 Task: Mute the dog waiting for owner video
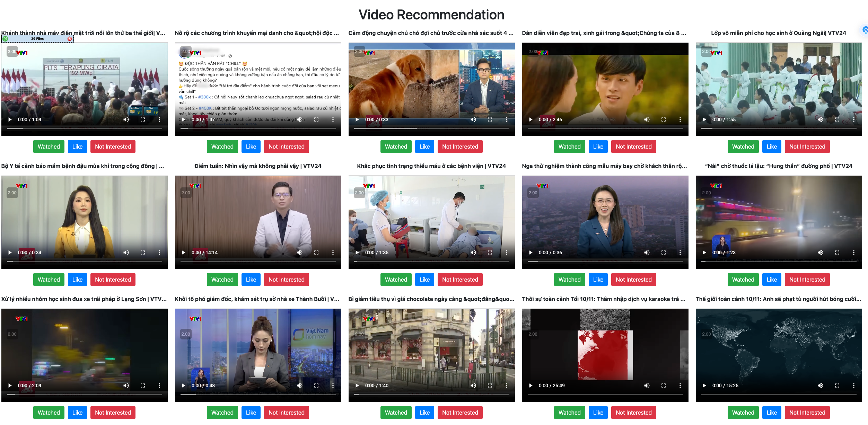click(x=473, y=119)
